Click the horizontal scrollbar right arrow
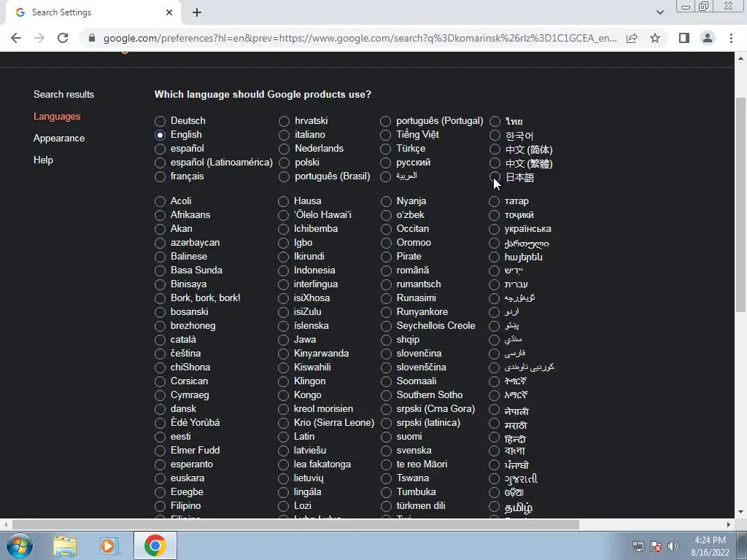This screenshot has width=747, height=560. point(729,525)
